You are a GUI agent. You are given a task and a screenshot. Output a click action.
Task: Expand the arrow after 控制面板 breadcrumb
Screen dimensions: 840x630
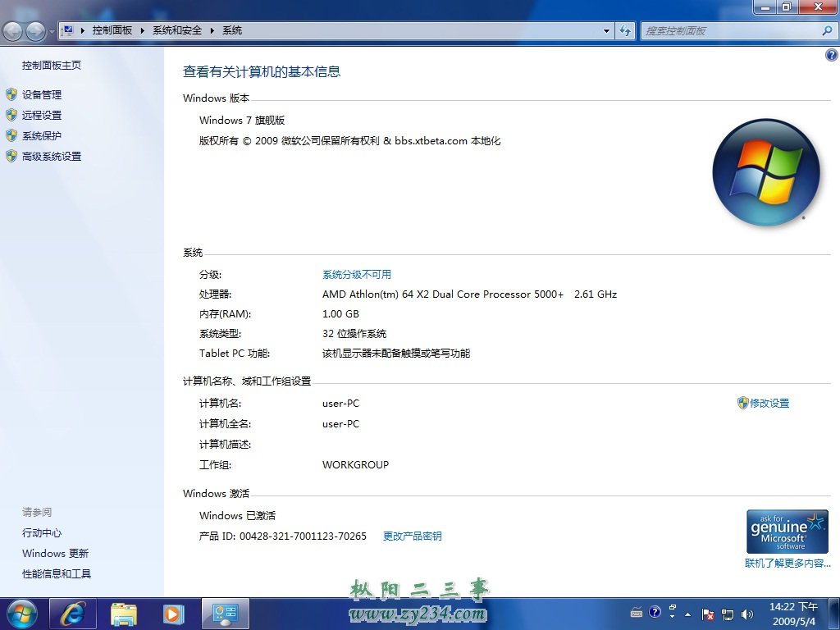(142, 30)
